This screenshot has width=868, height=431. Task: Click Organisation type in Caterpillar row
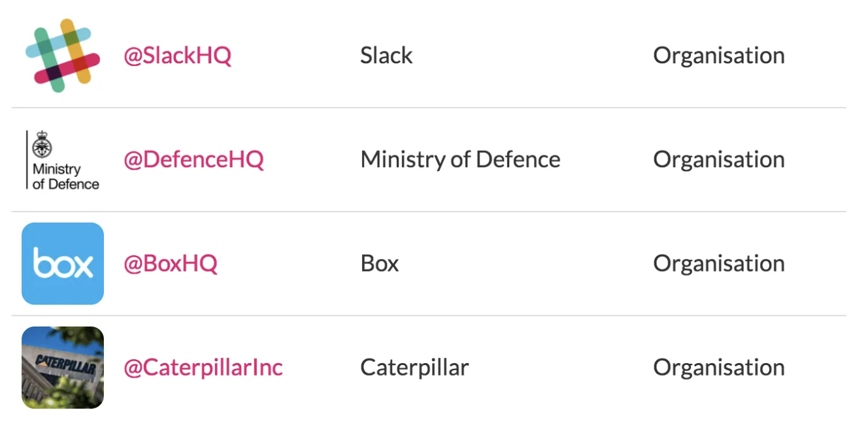coord(719,367)
